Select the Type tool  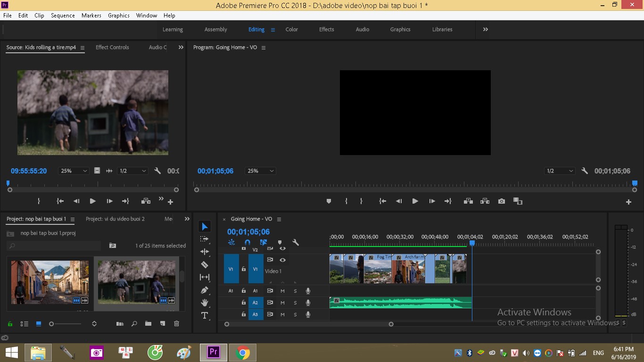pos(205,315)
